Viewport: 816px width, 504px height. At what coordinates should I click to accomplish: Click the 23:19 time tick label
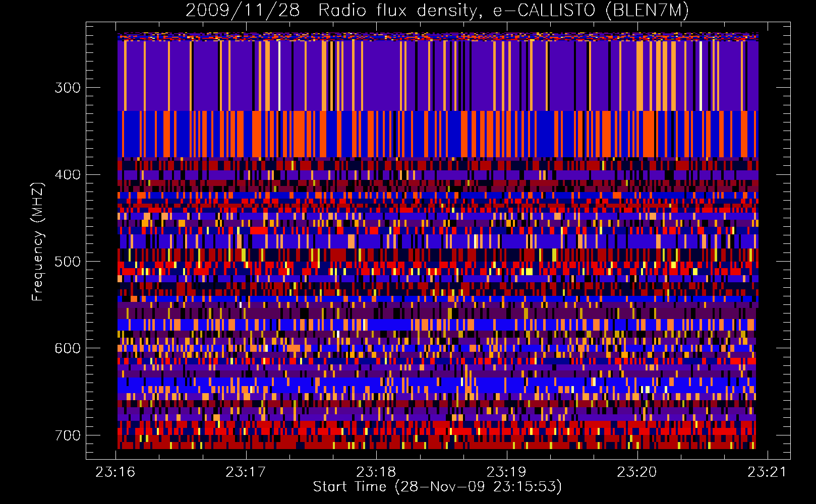(506, 472)
